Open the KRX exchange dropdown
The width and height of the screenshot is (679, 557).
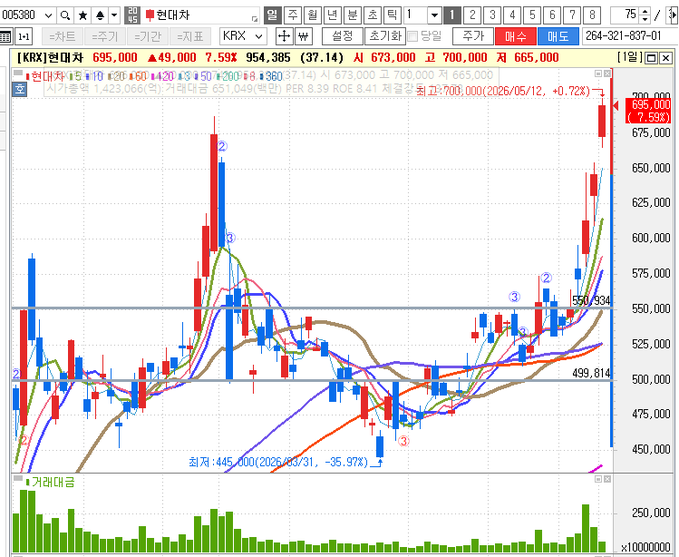tap(259, 36)
